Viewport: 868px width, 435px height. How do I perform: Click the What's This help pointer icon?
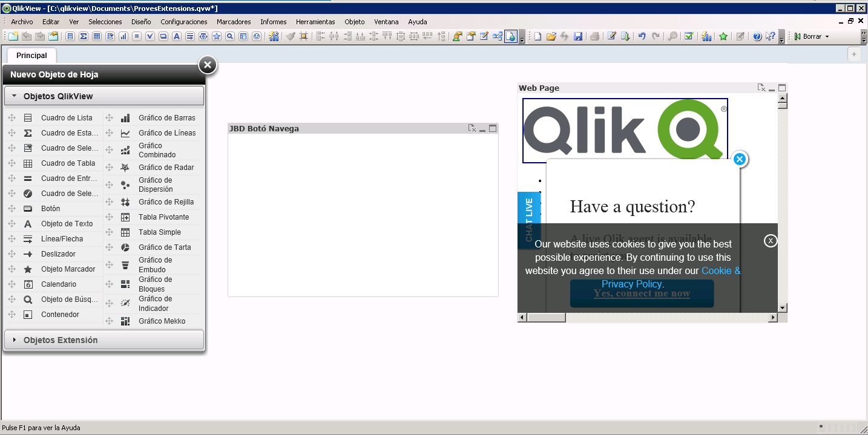pyautogui.click(x=770, y=36)
